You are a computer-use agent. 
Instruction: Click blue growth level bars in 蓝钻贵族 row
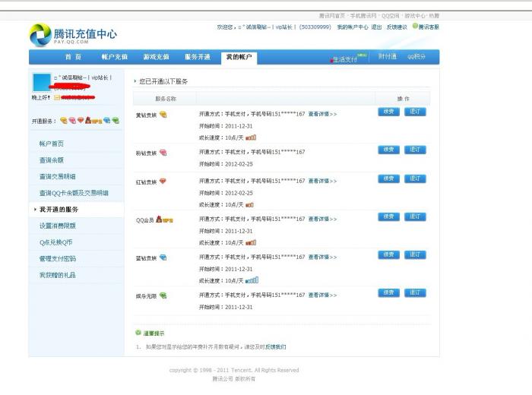pyautogui.click(x=252, y=280)
